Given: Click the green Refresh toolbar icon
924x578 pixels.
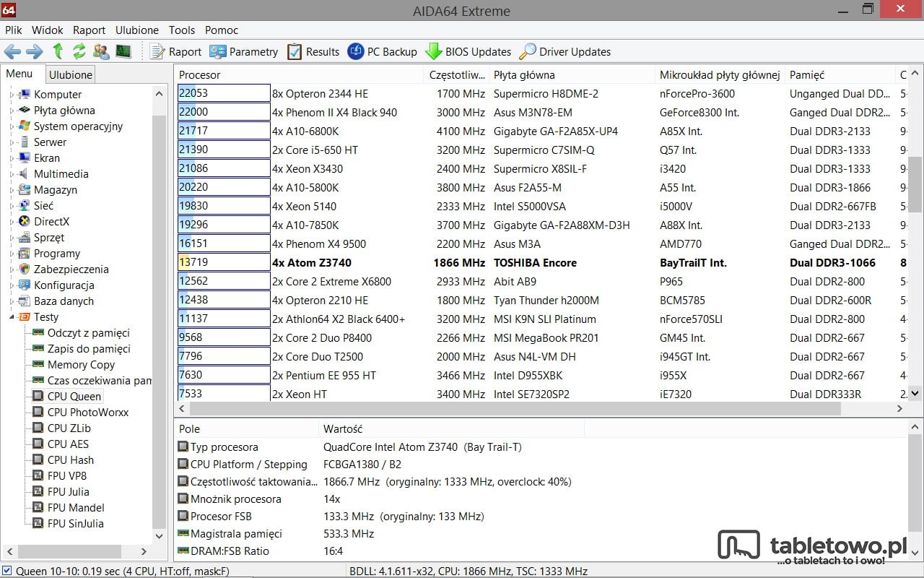Looking at the screenshot, I should coord(79,51).
